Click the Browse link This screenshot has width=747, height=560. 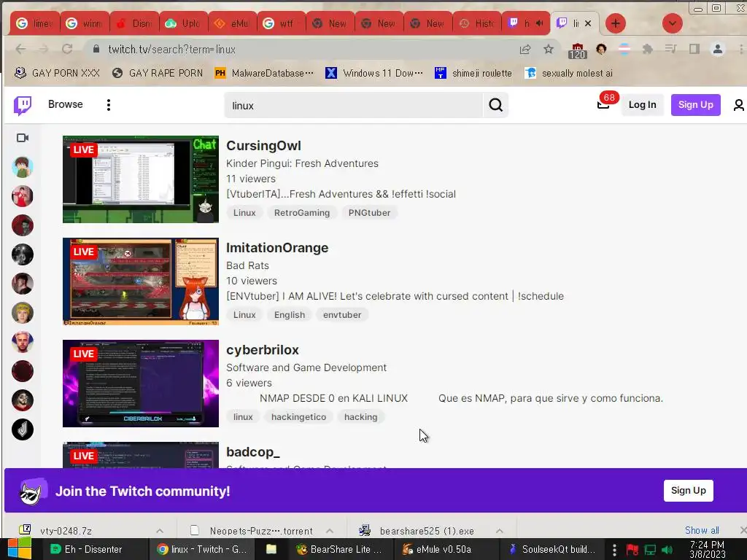65,104
